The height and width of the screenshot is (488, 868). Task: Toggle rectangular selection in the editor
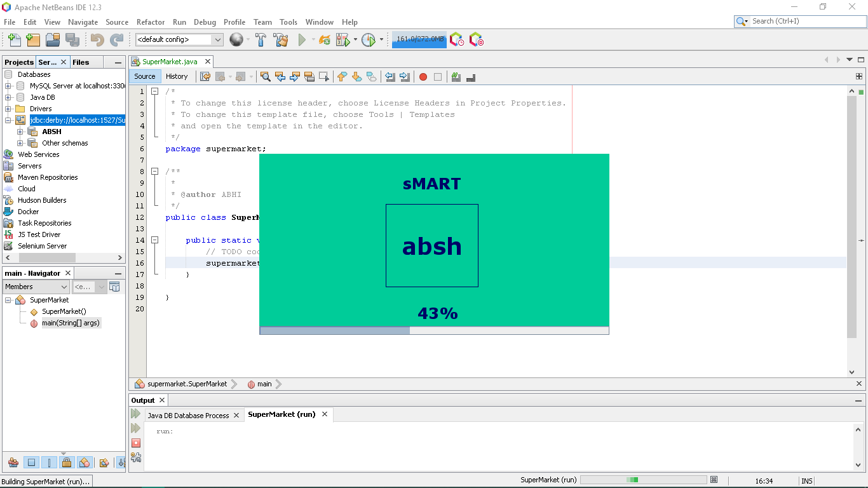[x=324, y=76]
